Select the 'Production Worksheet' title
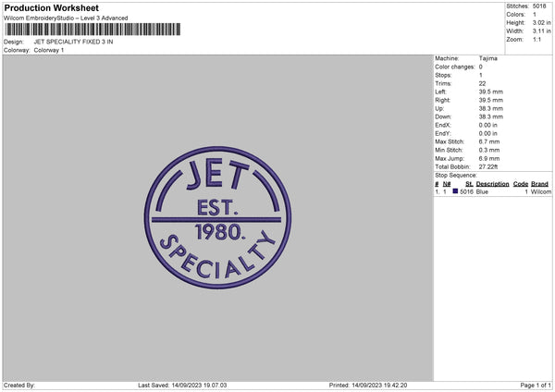The width and height of the screenshot is (555, 392). 51,7
